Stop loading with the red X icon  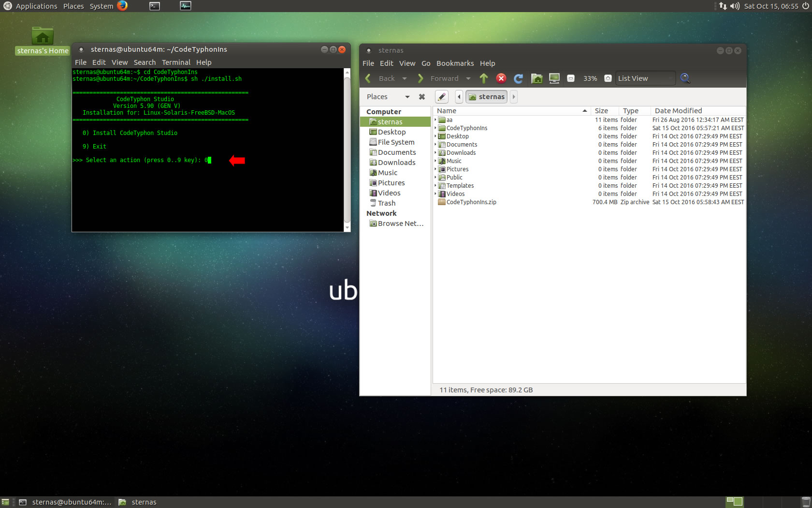(501, 78)
